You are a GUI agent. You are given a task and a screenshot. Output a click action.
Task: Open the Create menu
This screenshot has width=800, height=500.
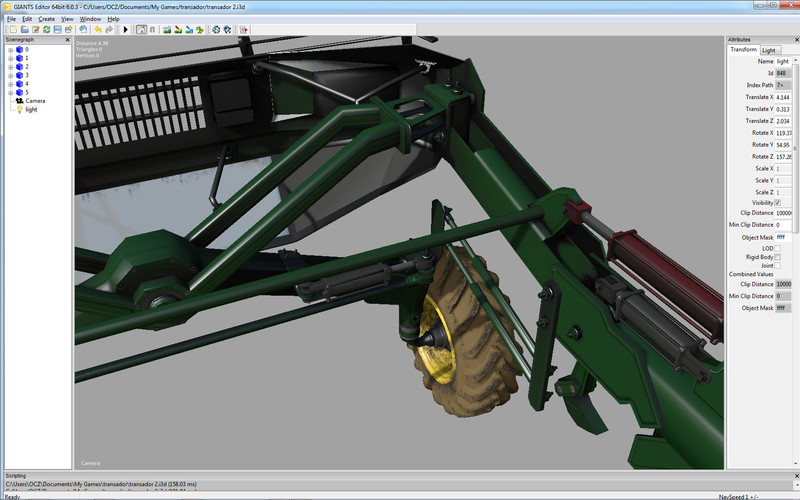[47, 18]
